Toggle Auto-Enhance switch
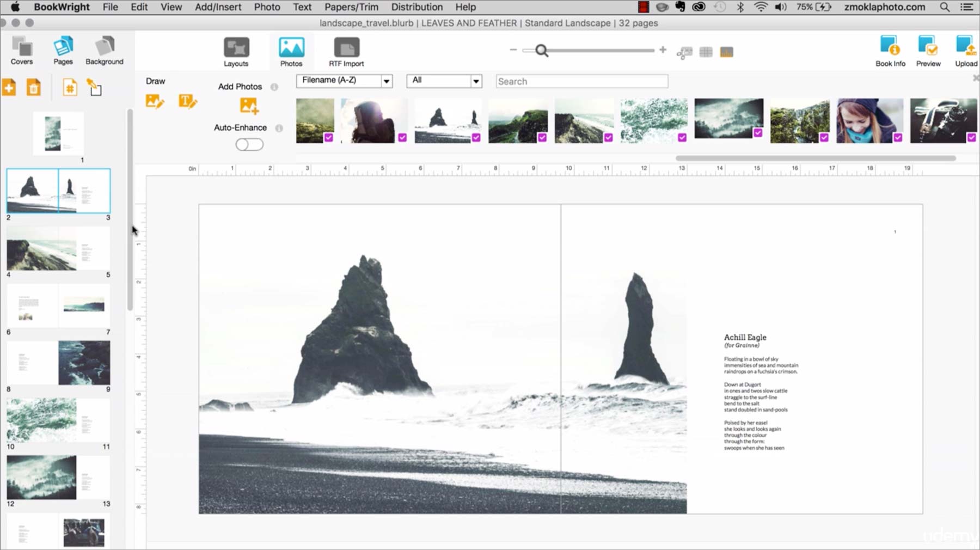The height and width of the screenshot is (550, 980). coord(249,144)
